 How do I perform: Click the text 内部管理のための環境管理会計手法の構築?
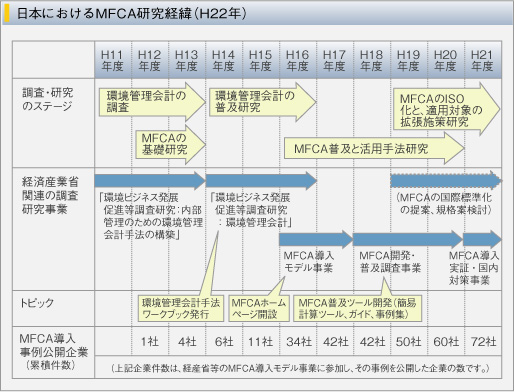(153, 222)
